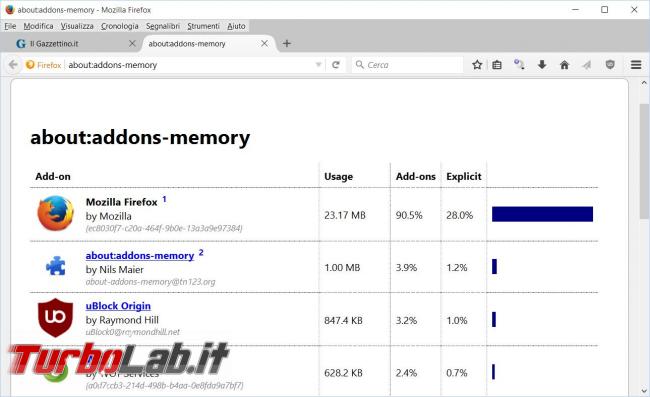Screen dimensions: 650x397
Task: Click the uBlock Origin usage bar
Action: pyautogui.click(x=494, y=320)
